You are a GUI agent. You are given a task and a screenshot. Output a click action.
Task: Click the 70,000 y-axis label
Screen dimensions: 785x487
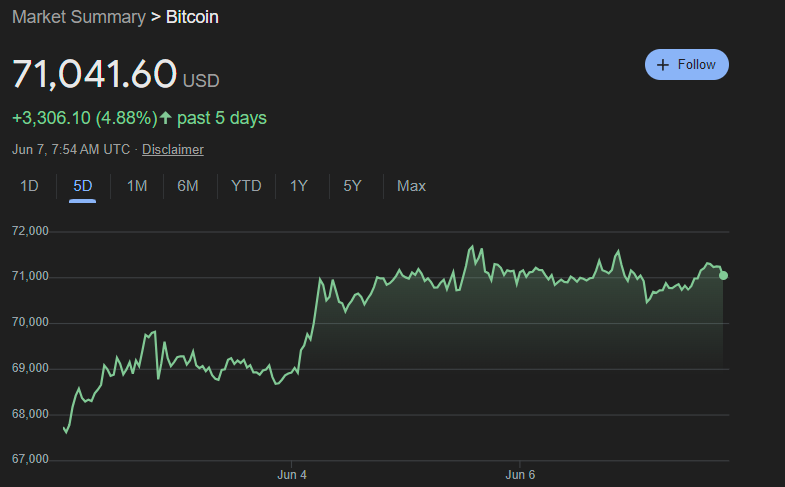pyautogui.click(x=30, y=322)
